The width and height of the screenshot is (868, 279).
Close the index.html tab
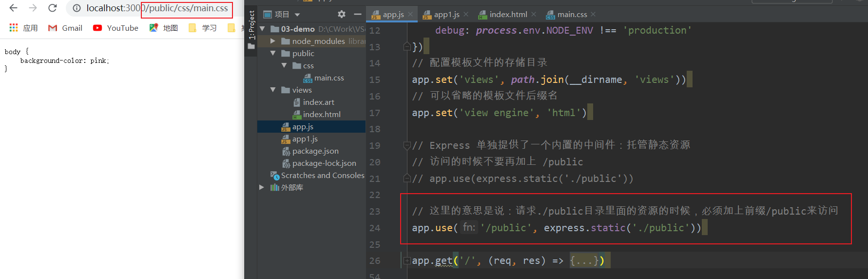(534, 15)
